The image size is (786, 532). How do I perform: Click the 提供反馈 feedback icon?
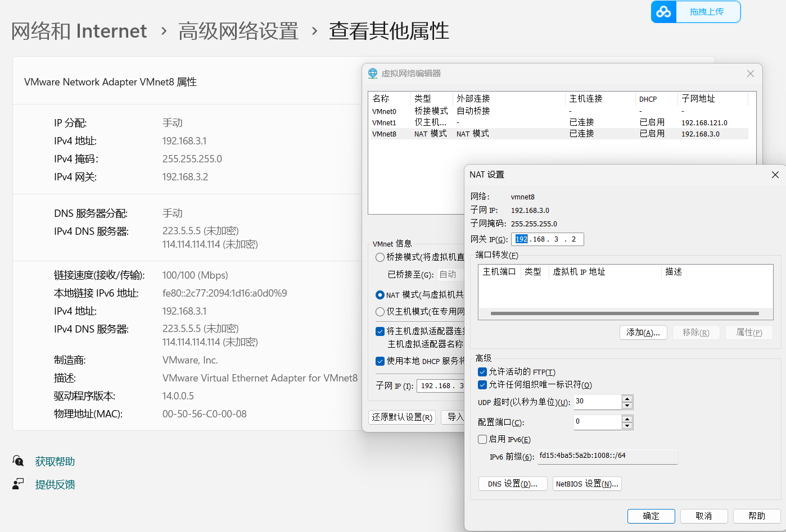click(18, 484)
